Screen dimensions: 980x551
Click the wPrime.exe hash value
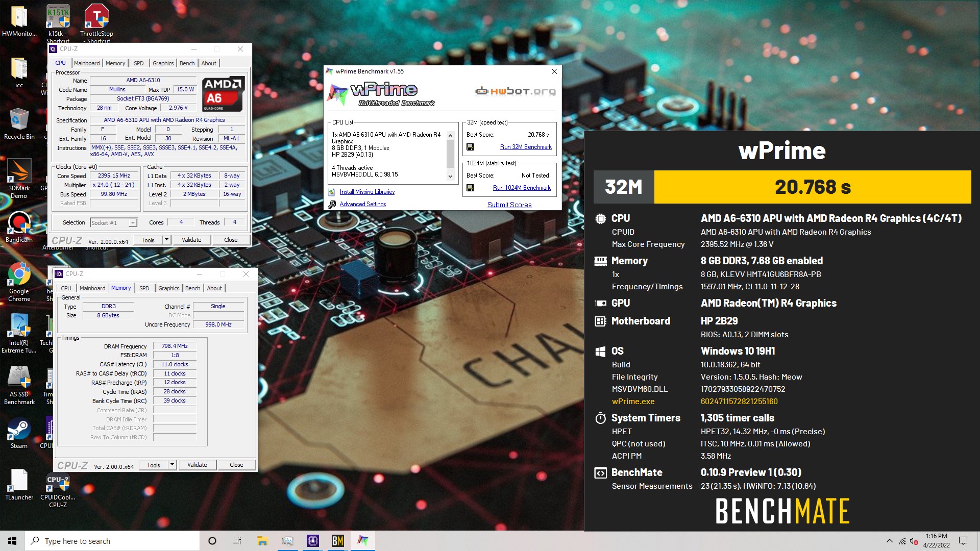pos(739,402)
